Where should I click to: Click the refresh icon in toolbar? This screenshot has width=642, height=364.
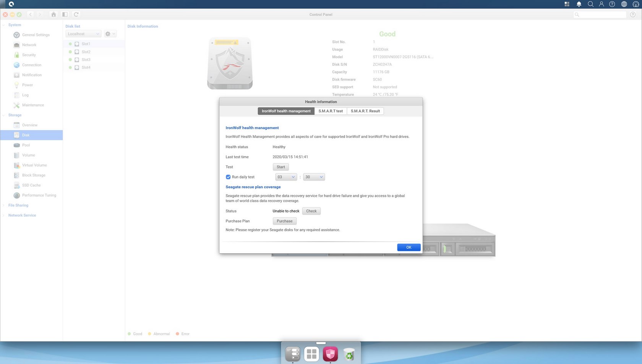(76, 15)
